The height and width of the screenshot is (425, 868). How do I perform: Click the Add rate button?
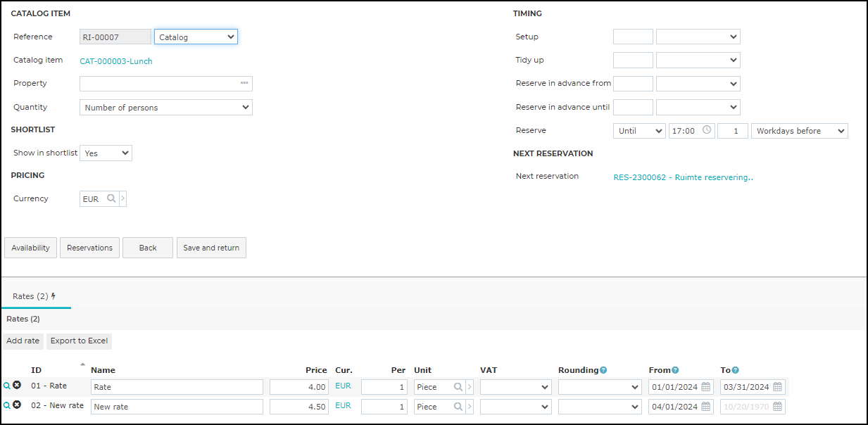click(x=23, y=341)
